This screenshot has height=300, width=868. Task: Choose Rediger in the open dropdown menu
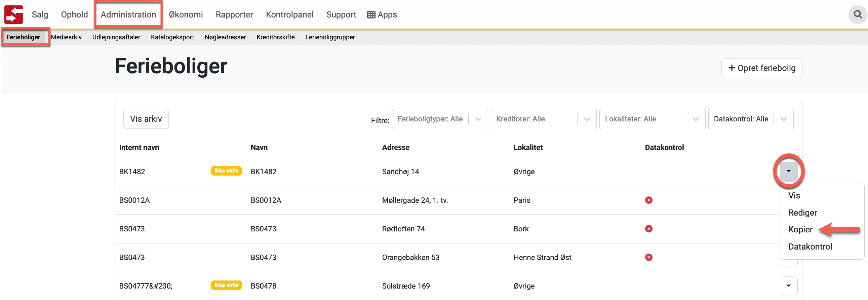[802, 213]
